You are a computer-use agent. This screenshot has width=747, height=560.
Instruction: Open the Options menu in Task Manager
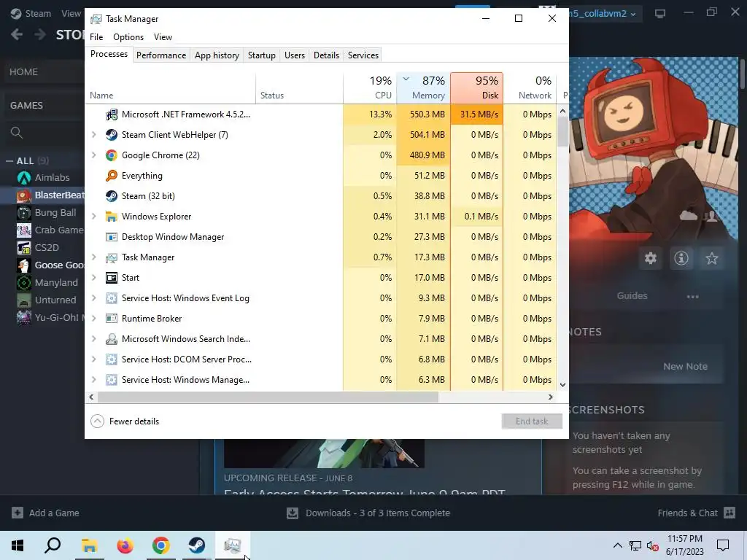click(x=128, y=37)
